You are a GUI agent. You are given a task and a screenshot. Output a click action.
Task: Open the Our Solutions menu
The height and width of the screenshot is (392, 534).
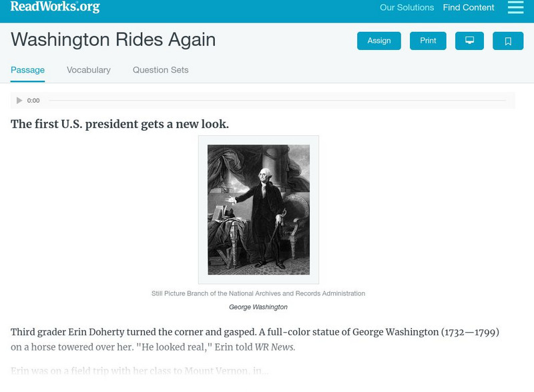point(406,8)
